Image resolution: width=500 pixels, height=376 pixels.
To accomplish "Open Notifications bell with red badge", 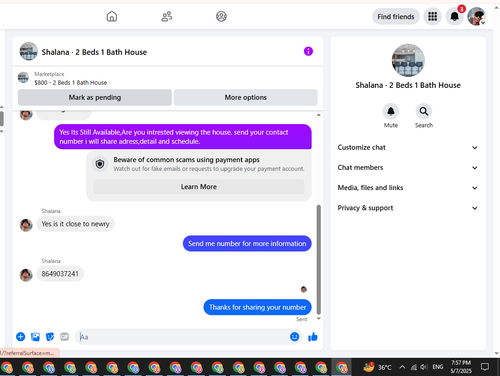I will (455, 16).
